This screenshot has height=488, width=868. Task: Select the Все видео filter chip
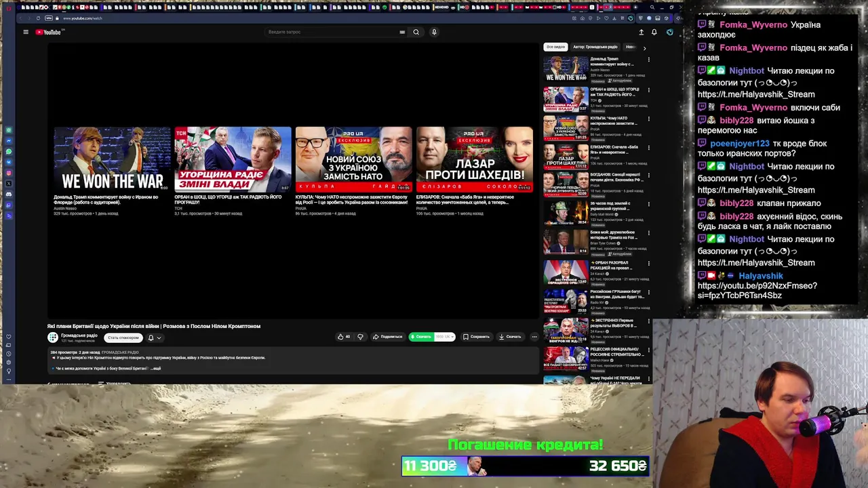coord(555,47)
